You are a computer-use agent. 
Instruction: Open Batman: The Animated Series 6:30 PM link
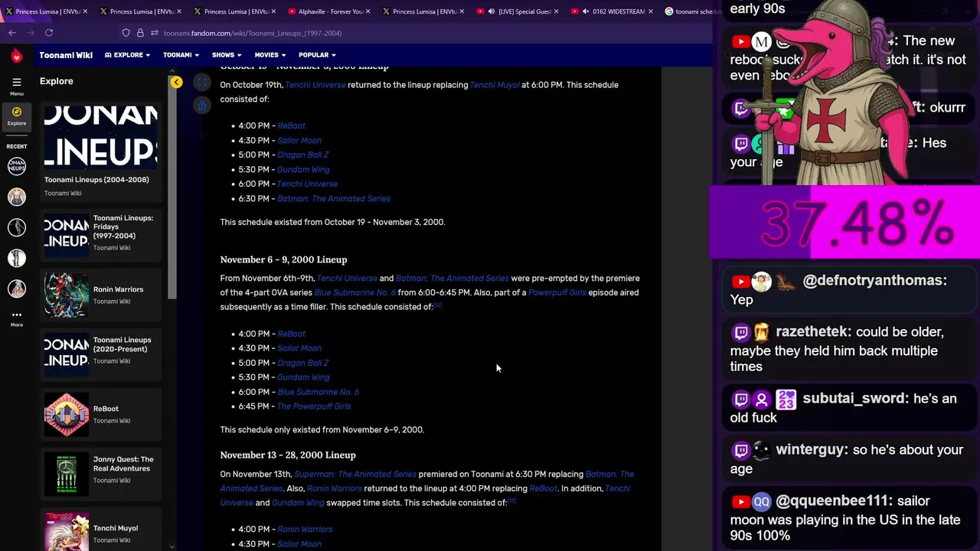[x=334, y=199]
